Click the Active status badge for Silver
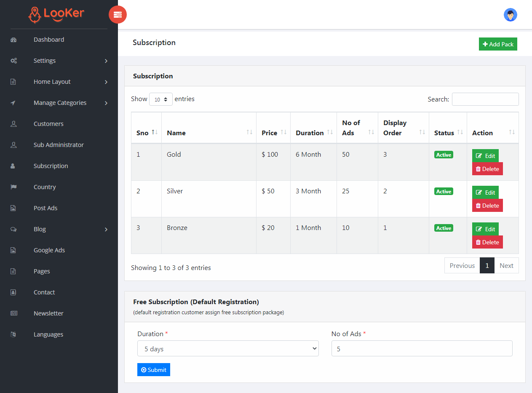This screenshot has height=393, width=532. point(444,192)
